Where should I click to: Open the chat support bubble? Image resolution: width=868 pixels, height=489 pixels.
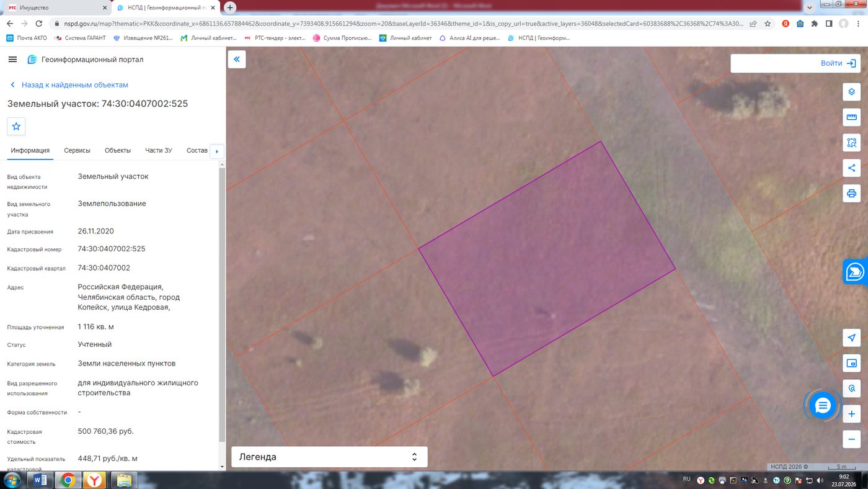pyautogui.click(x=823, y=406)
